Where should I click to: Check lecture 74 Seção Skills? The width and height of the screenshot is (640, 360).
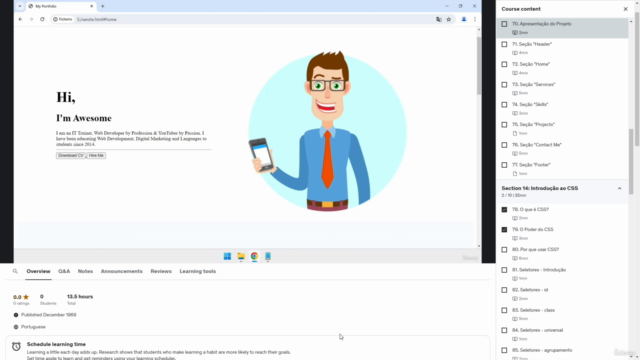click(x=504, y=104)
